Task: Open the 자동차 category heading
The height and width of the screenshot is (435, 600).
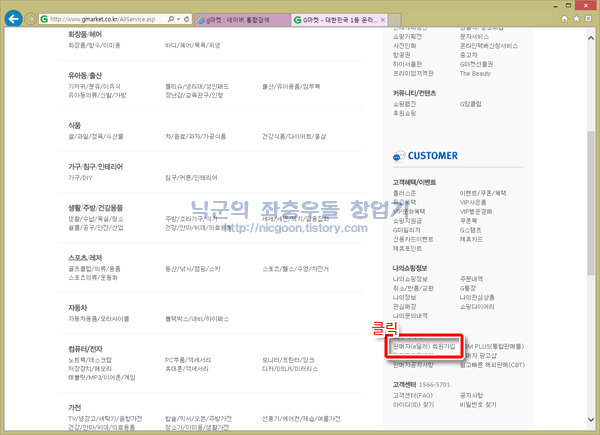Action: point(78,307)
